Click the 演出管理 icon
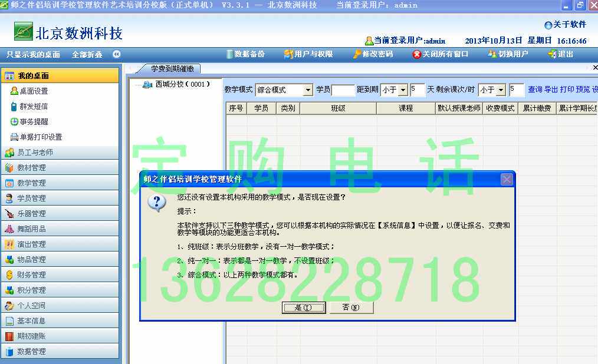Viewport: 598px width, 364px height. click(x=9, y=244)
